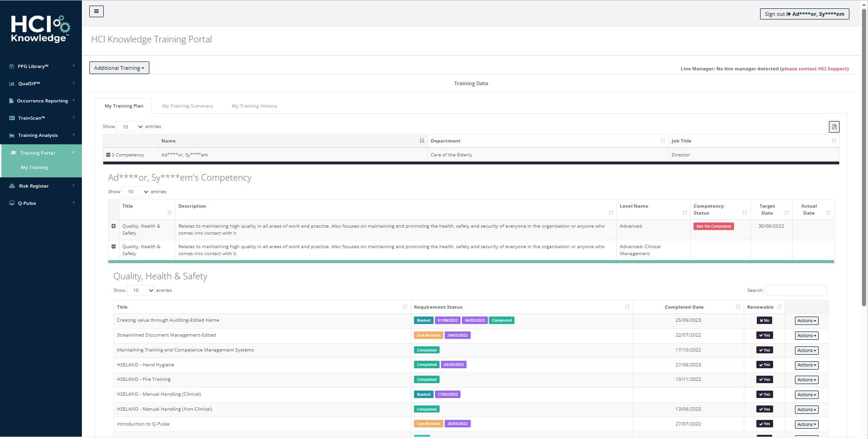Image resolution: width=868 pixels, height=439 pixels.
Task: Open Actions for HSELAND - Fire Training
Action: [x=806, y=380]
